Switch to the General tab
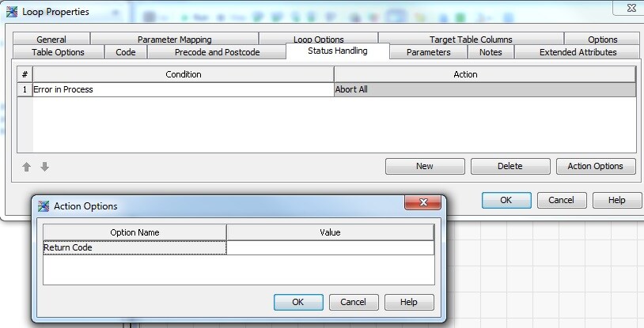The image size is (644, 328). pos(51,40)
